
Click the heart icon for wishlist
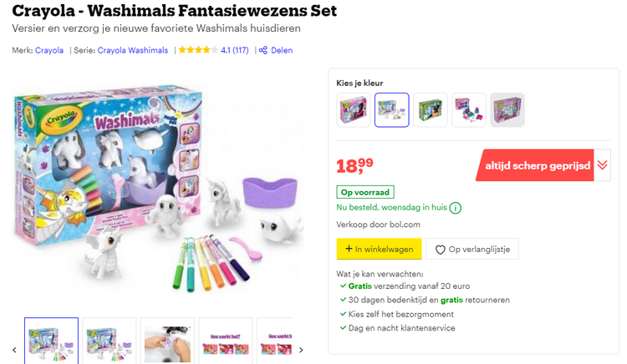click(440, 249)
